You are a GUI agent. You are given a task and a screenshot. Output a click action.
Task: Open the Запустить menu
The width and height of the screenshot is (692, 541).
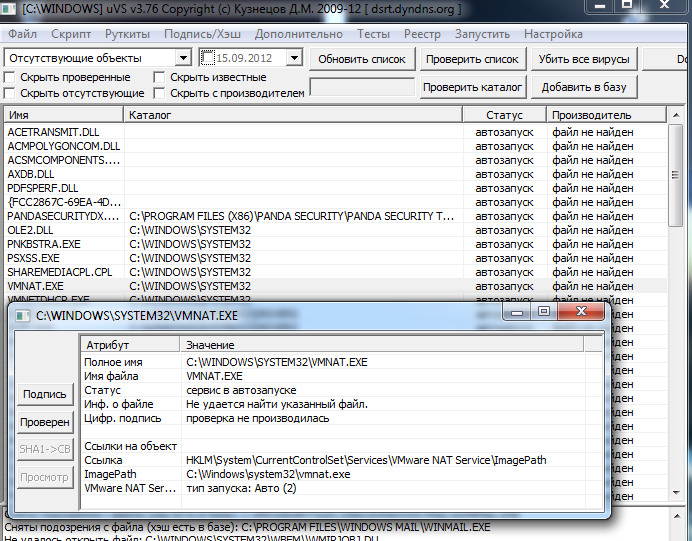(482, 34)
